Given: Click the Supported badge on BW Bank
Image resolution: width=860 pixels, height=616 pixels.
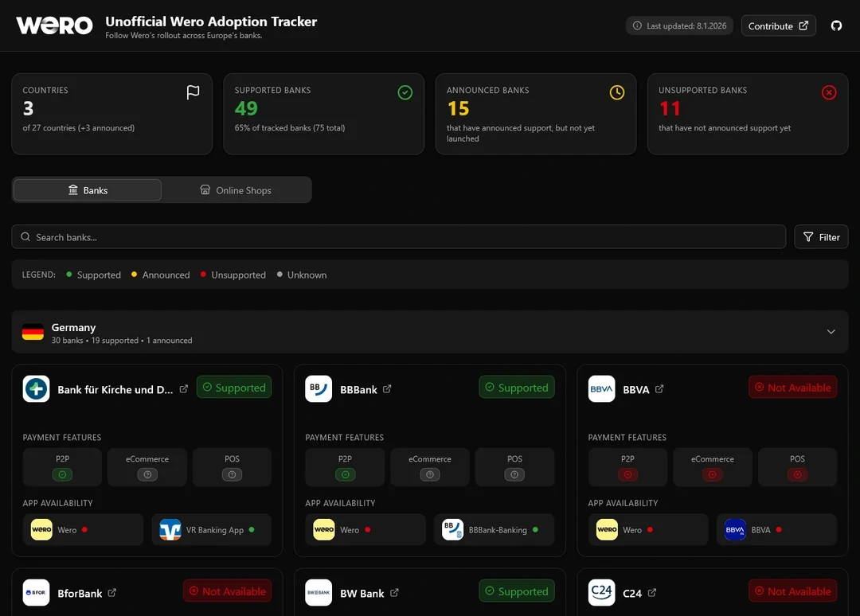Looking at the screenshot, I should [x=517, y=591].
